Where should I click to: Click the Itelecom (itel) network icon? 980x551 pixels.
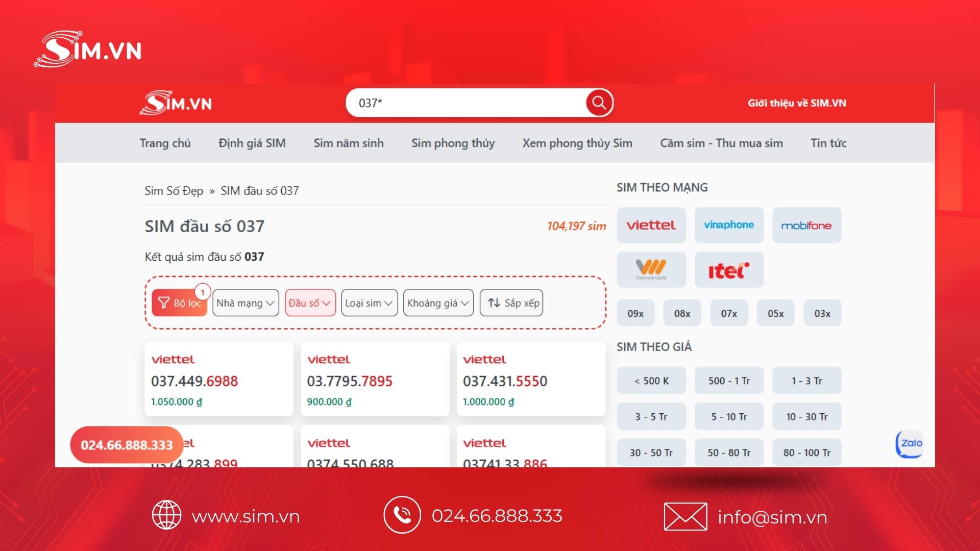[x=729, y=269]
